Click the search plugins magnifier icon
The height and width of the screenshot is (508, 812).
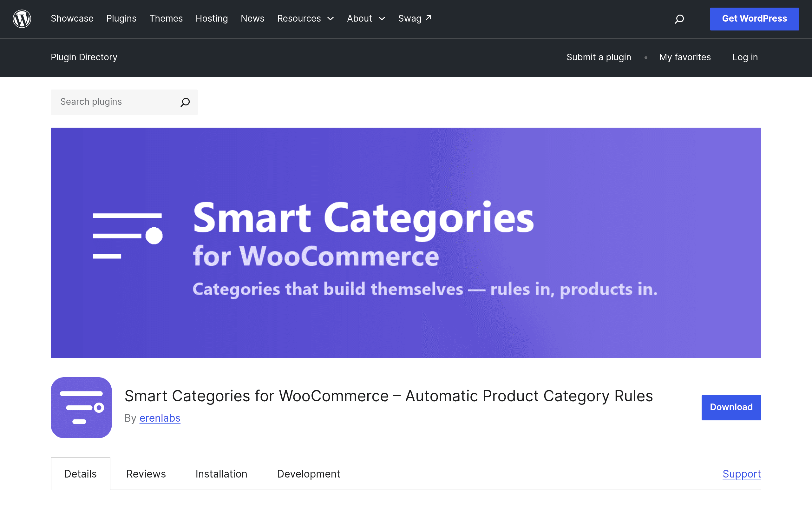tap(185, 102)
